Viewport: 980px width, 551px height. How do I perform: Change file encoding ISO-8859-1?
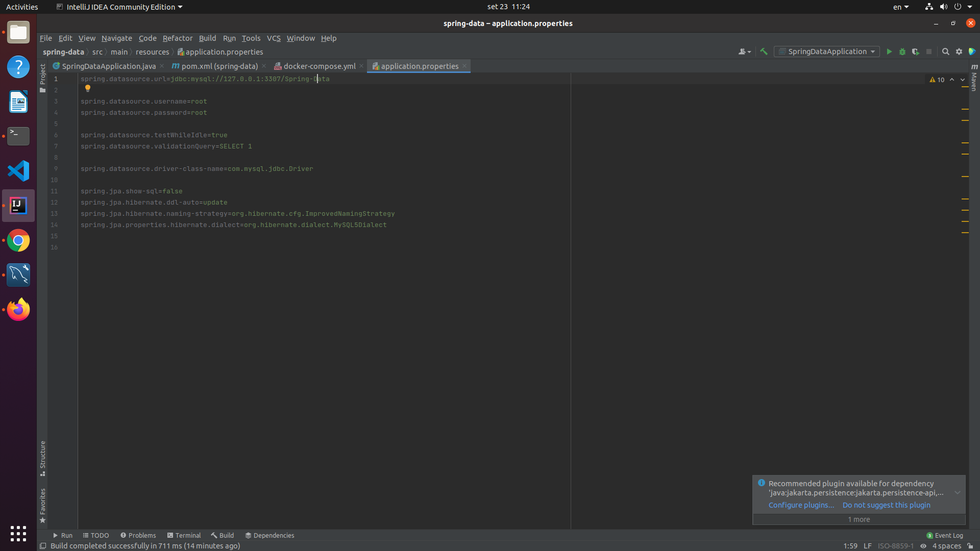pos(896,546)
